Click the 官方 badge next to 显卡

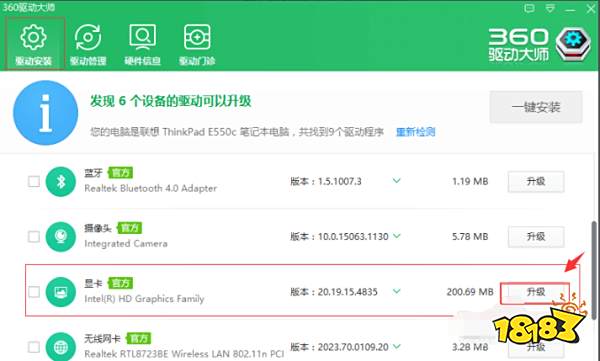(x=120, y=283)
